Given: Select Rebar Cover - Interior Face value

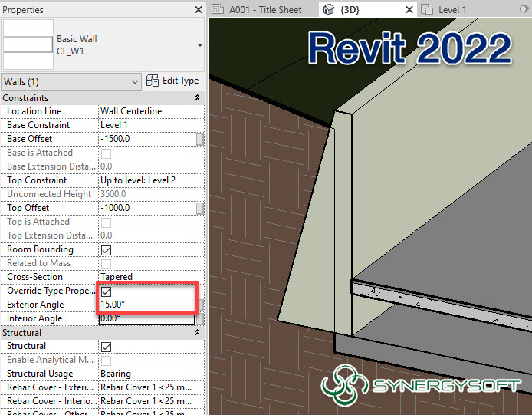Looking at the screenshot, I should (147, 401).
